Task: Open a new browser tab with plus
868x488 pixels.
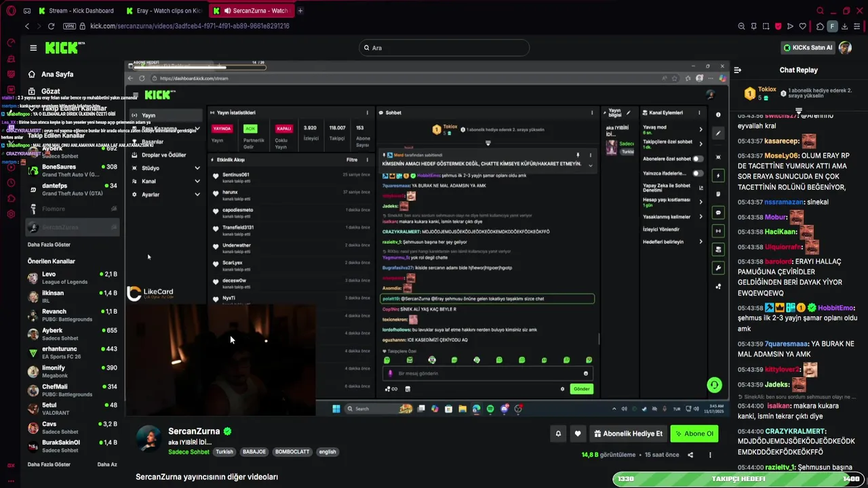Action: pyautogui.click(x=300, y=11)
